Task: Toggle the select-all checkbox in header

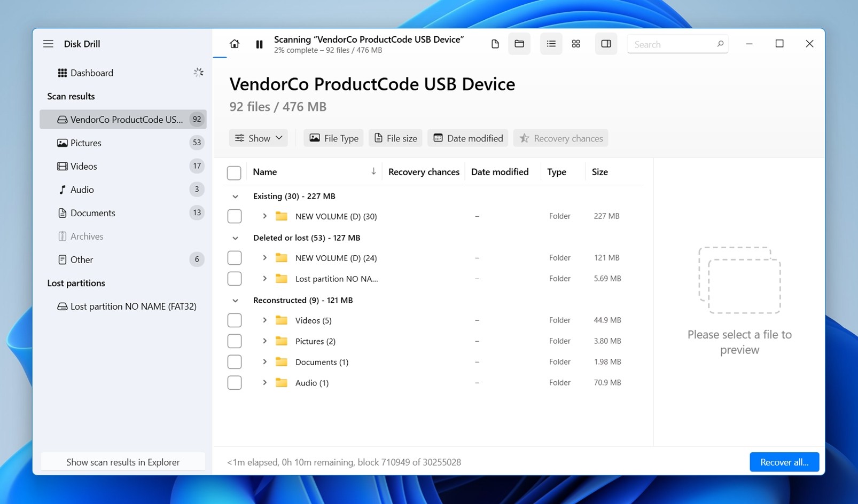Action: pyautogui.click(x=234, y=172)
